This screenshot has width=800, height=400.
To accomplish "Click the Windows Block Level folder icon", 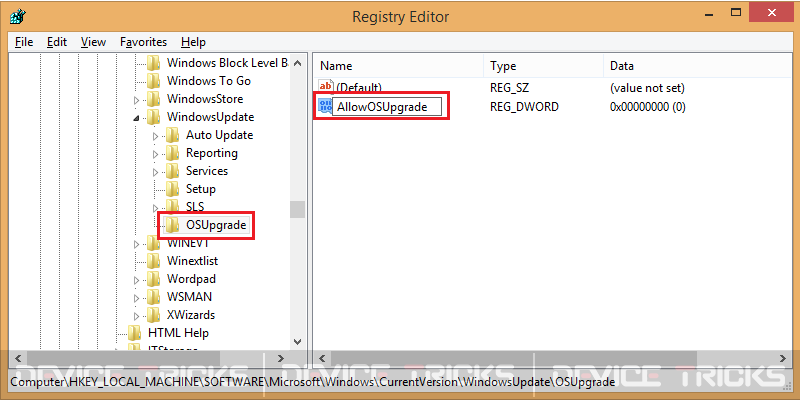I will pyautogui.click(x=153, y=63).
